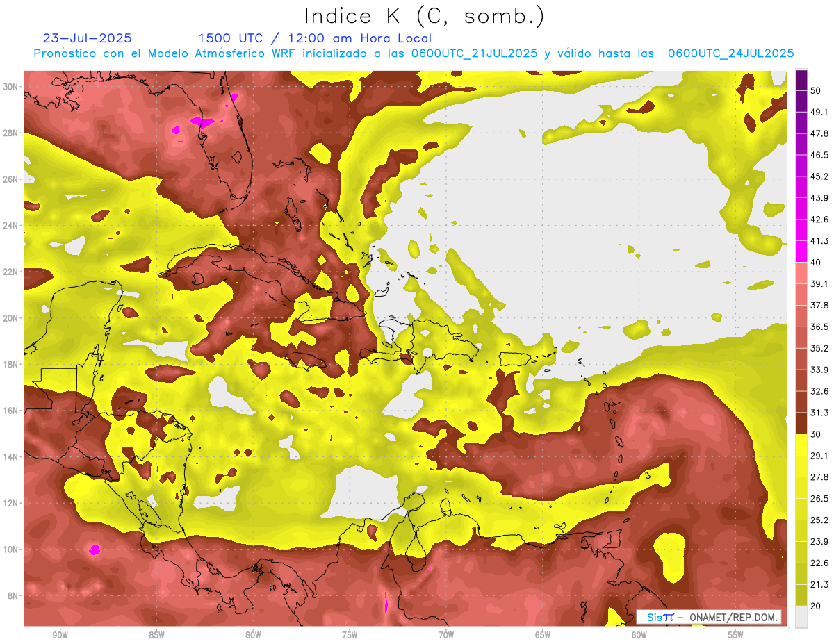Click the '24N' latitude label

coord(10,226)
